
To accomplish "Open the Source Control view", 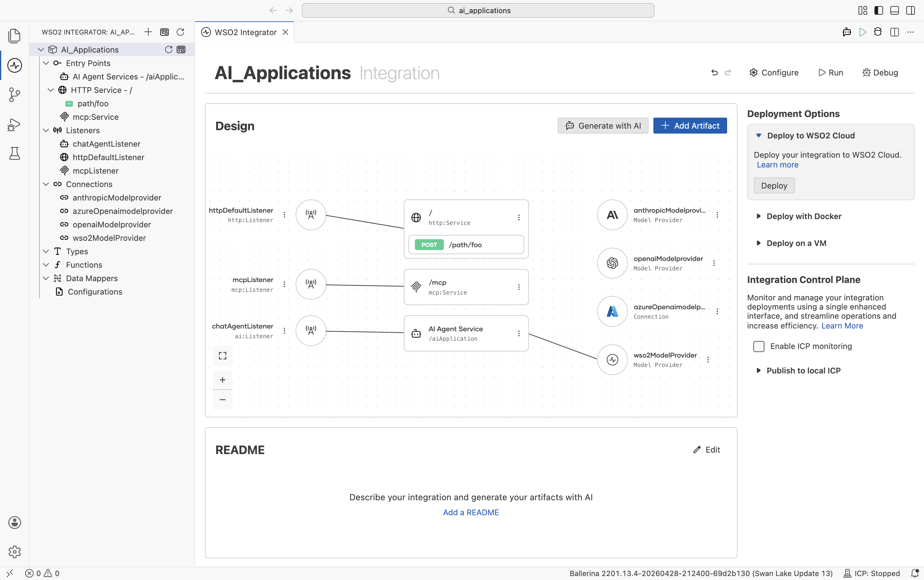I will (x=15, y=94).
